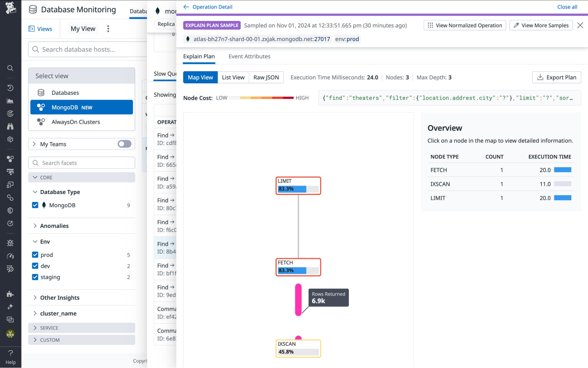Click the Export Plan button

coord(556,77)
